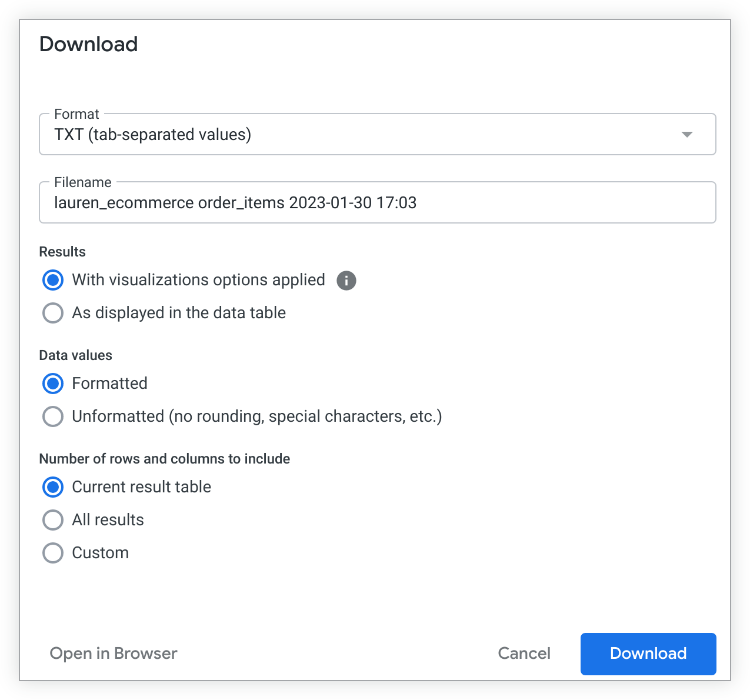This screenshot has width=750, height=700.
Task: Choose the All results option
Action: [x=53, y=520]
